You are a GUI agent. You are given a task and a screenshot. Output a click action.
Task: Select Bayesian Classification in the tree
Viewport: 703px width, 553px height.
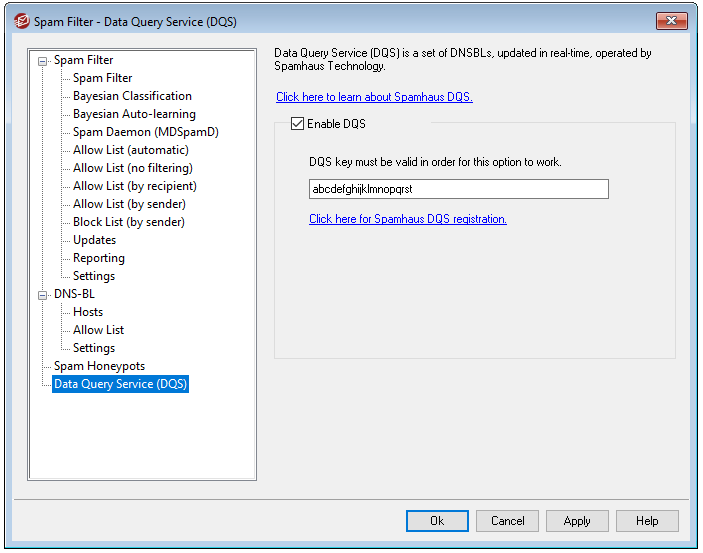pos(132,96)
